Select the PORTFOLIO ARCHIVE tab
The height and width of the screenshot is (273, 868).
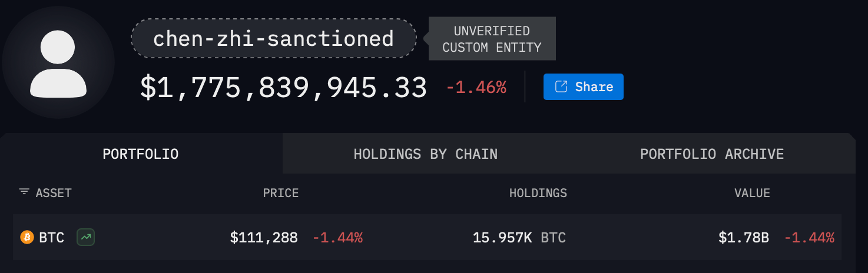tap(712, 154)
